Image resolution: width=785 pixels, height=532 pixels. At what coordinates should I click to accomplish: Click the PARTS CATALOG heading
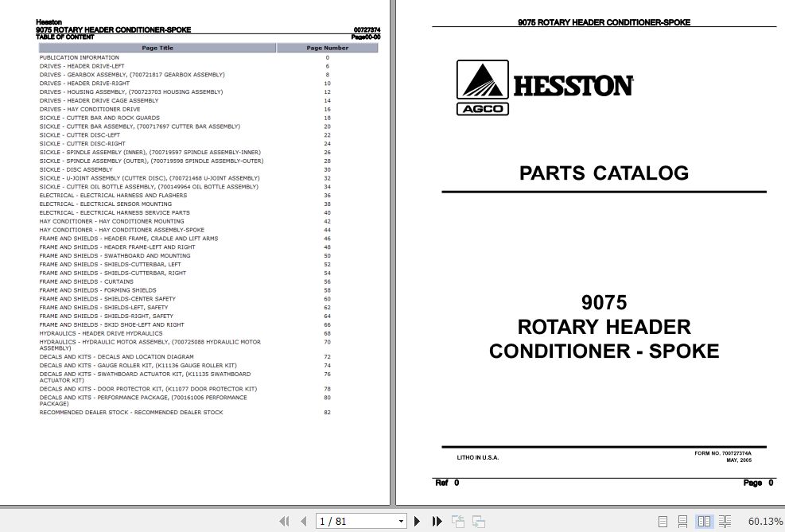(x=604, y=173)
